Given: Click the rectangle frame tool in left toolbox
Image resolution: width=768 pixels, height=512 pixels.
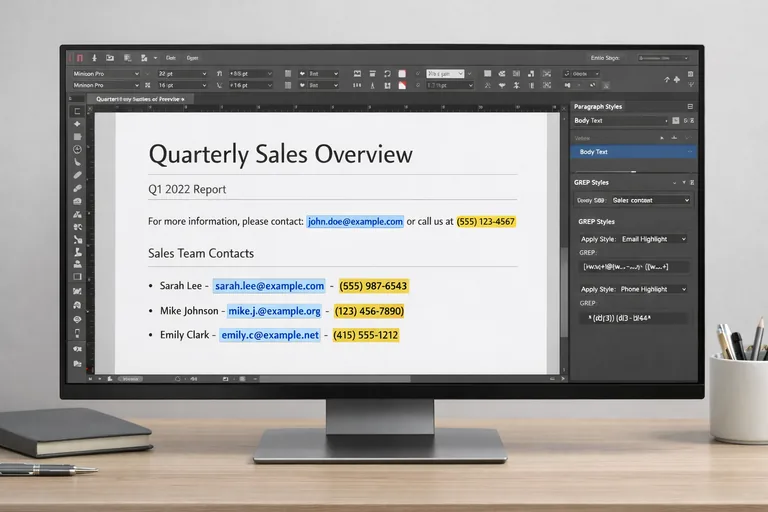Looking at the screenshot, I should 77,277.
